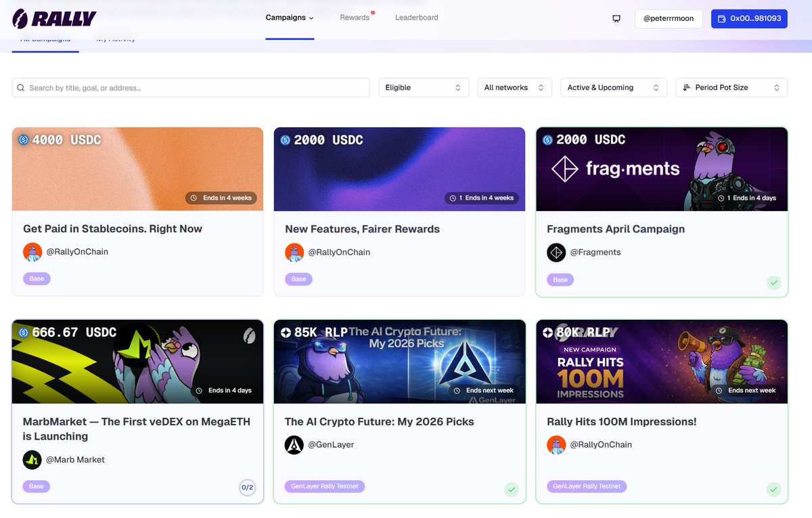Click the sort icon beside Period Pot Size
812x518 pixels.
pyautogui.click(x=686, y=88)
